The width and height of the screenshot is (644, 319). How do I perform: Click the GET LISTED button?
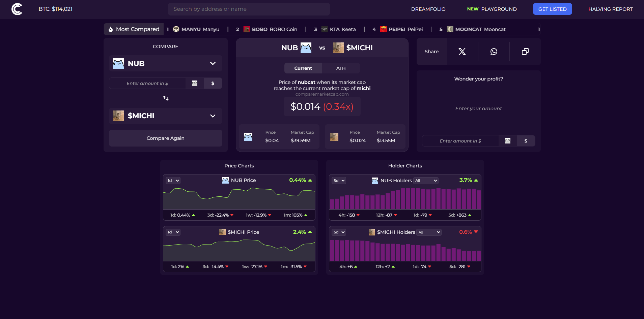552,9
